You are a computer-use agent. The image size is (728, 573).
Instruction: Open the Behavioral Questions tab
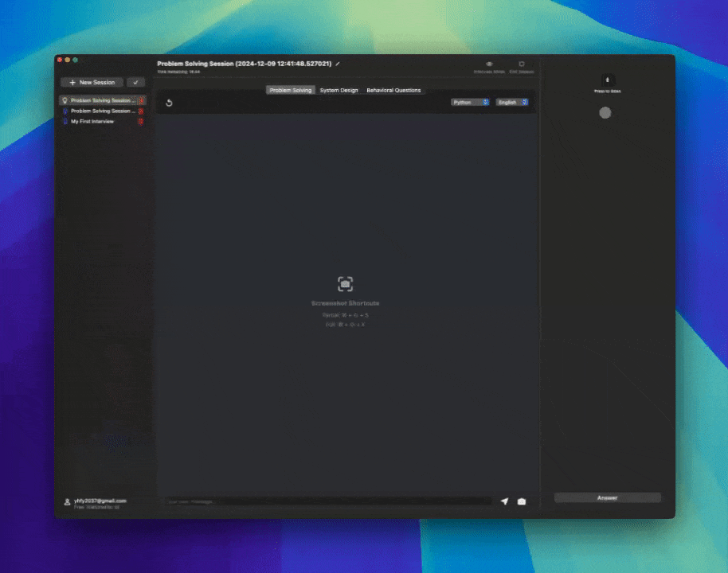point(393,90)
